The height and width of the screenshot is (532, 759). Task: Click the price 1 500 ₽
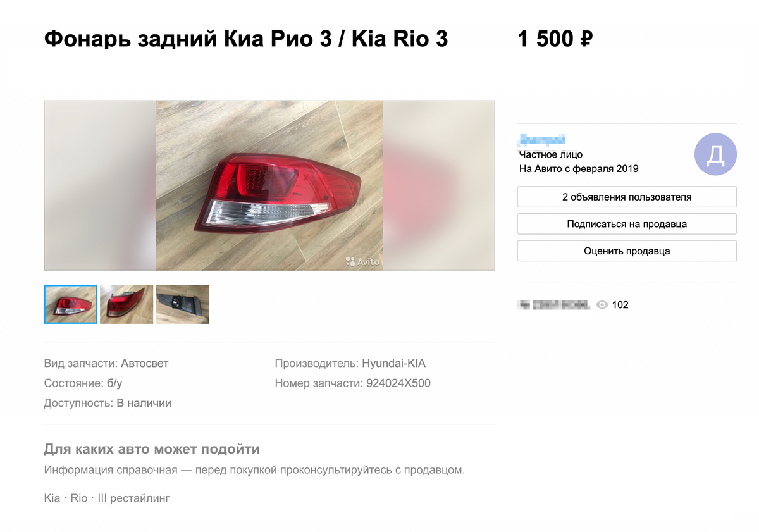(x=555, y=39)
